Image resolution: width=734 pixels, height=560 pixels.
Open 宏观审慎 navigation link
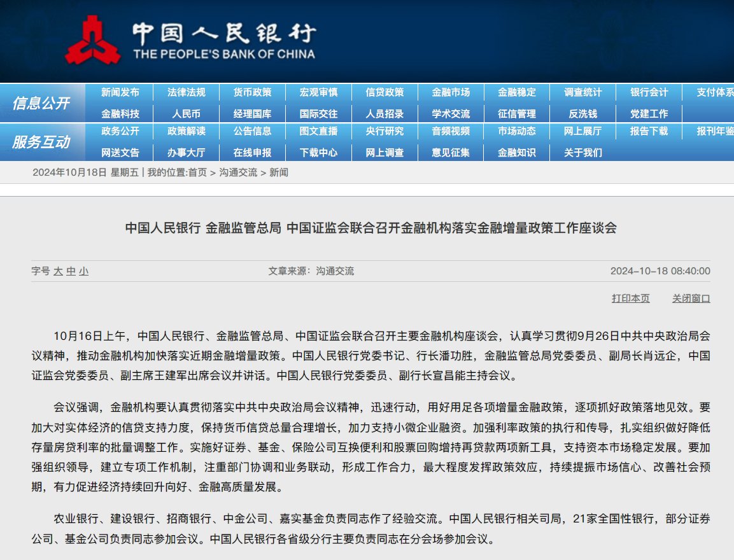(x=319, y=92)
